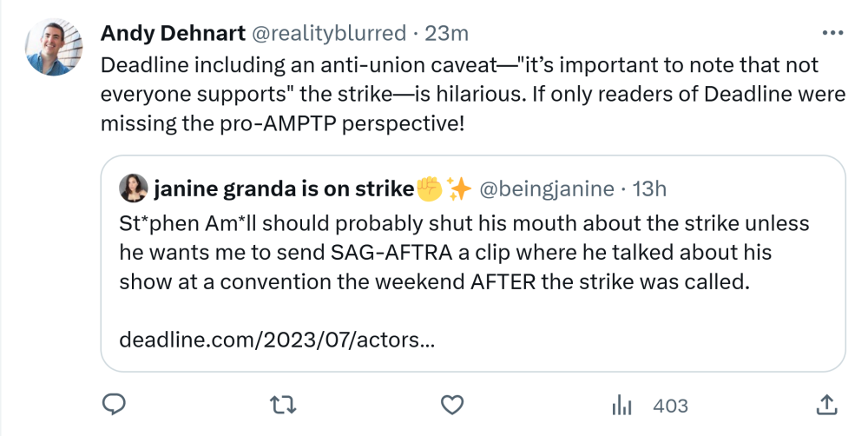Click the reply speech bubble icon

(115, 405)
